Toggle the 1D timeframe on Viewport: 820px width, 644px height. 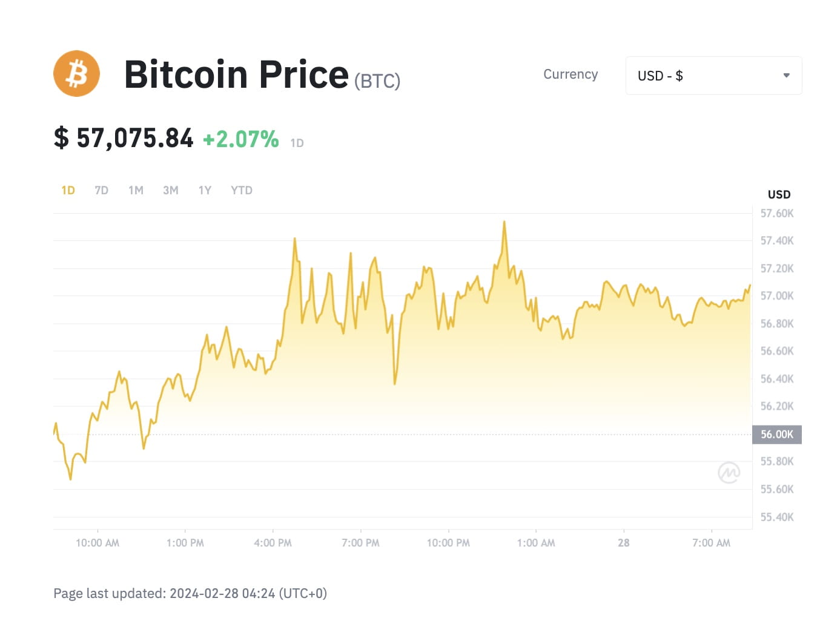coord(68,189)
